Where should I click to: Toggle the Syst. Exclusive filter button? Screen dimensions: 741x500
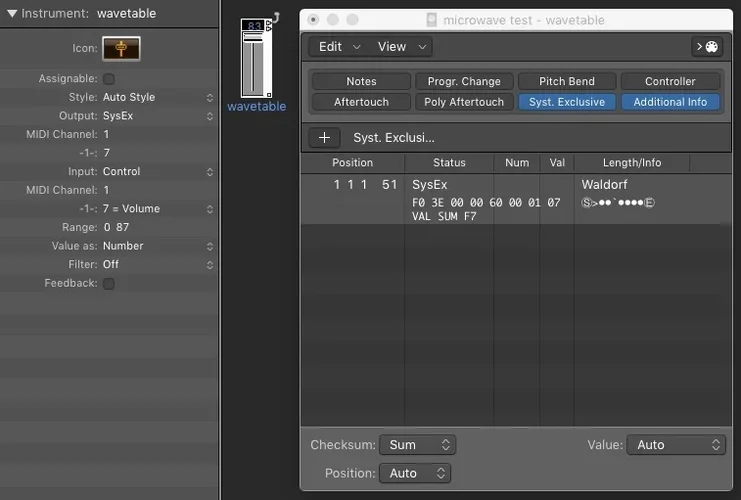pyautogui.click(x=566, y=102)
